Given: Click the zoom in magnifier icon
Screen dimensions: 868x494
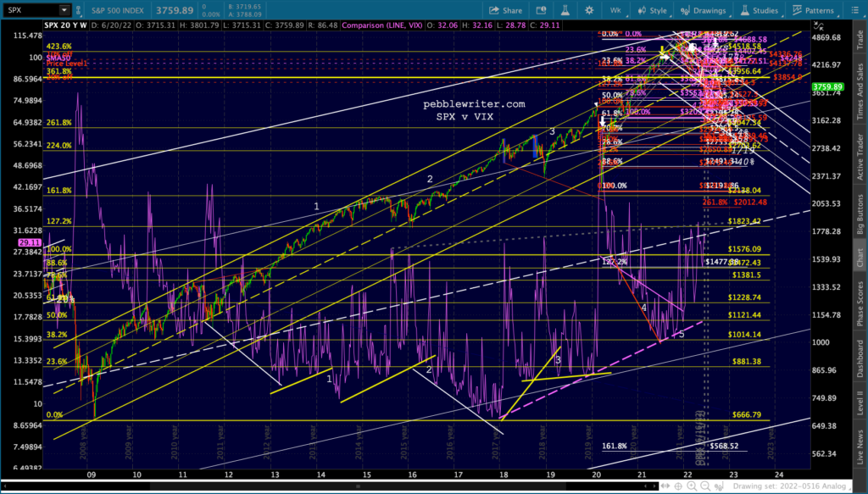Looking at the screenshot, I should pyautogui.click(x=692, y=486).
